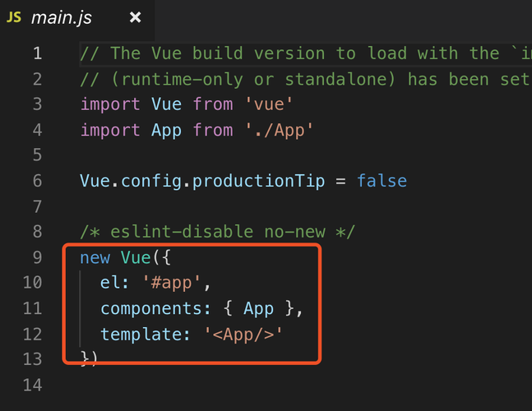Click the './App' string on line 4

279,130
